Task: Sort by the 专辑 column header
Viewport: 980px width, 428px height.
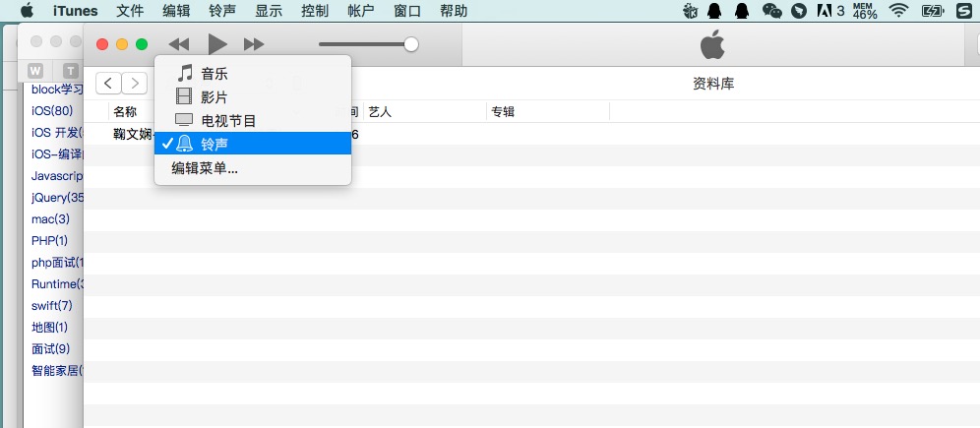Action: 503,112
